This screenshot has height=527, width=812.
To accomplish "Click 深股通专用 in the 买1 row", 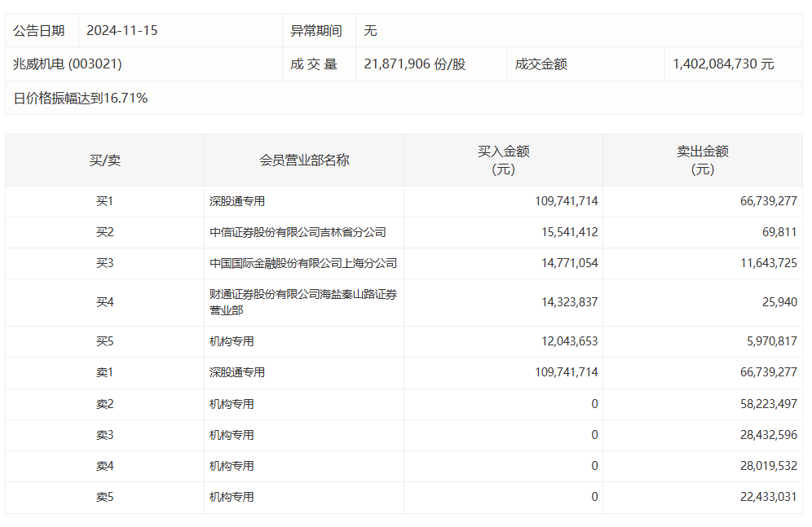I will coord(237,201).
